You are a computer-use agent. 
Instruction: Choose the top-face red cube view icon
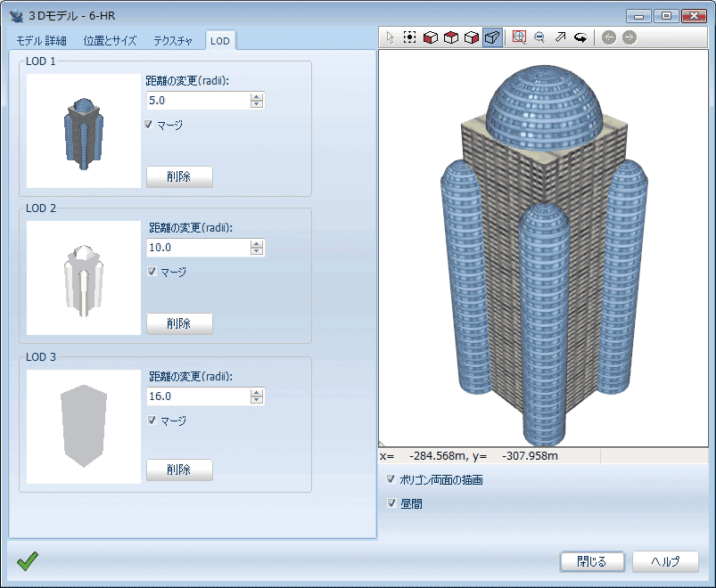click(x=451, y=37)
